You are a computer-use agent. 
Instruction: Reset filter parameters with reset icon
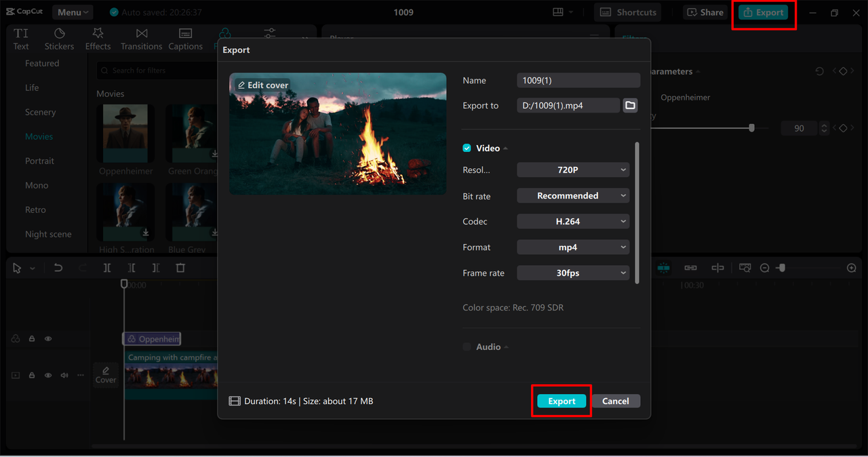click(x=819, y=71)
